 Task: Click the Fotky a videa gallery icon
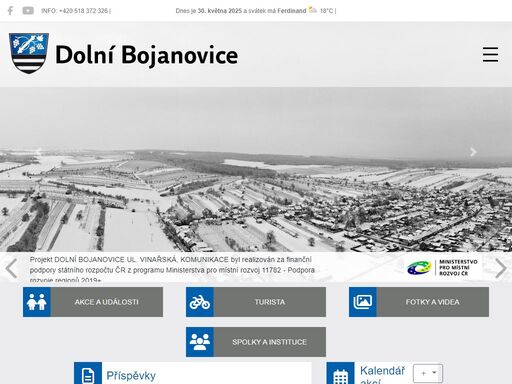363,302
